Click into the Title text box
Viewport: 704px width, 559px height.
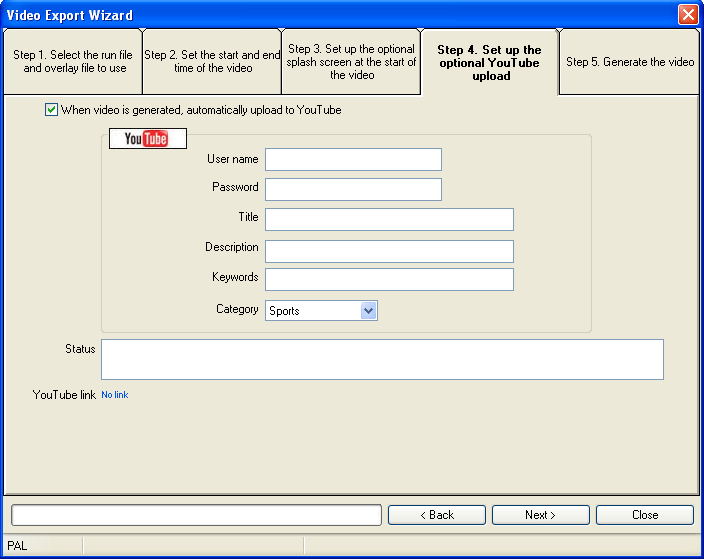point(389,220)
